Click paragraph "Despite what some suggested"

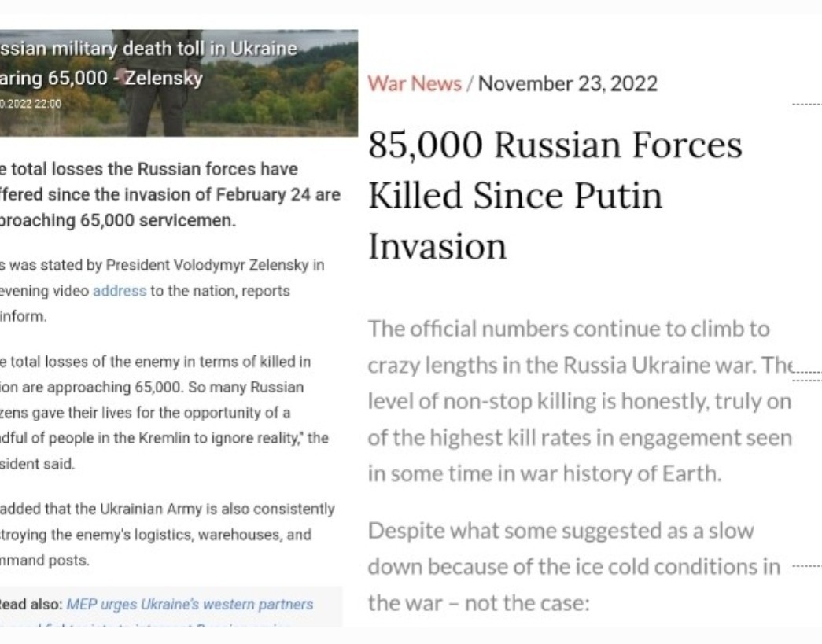pos(574,567)
